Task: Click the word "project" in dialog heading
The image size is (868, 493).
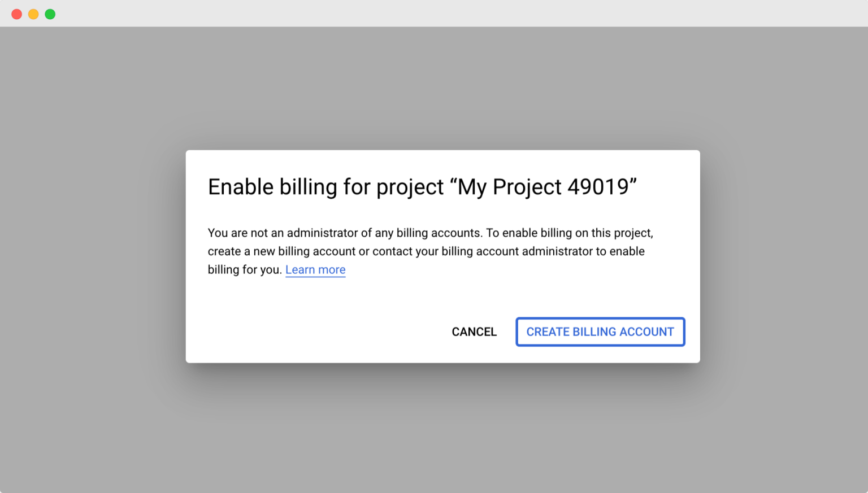Action: coord(410,188)
